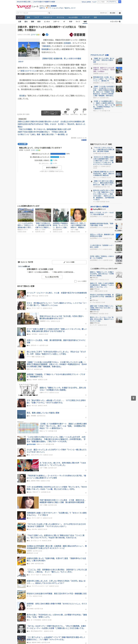Open トピックス一覧 link
138x644 pixels.
pos(115,21)
